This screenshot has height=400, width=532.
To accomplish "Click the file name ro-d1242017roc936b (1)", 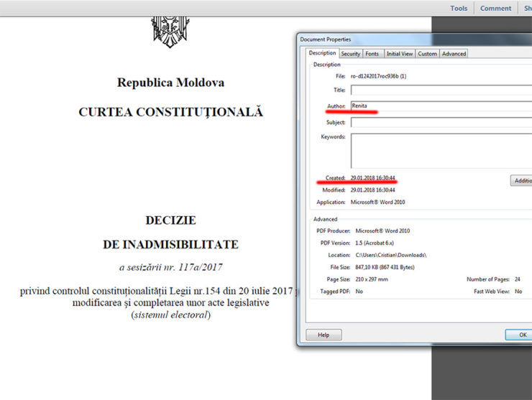I will (x=378, y=76).
